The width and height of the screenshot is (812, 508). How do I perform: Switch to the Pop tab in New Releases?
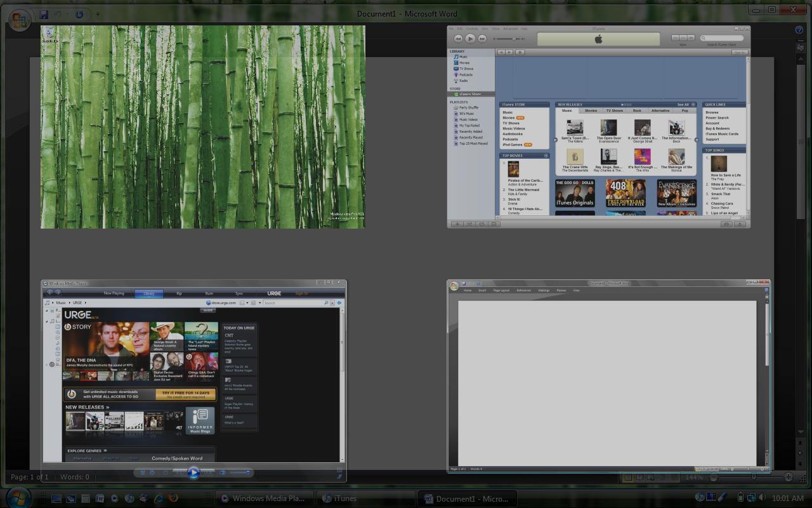click(x=684, y=110)
